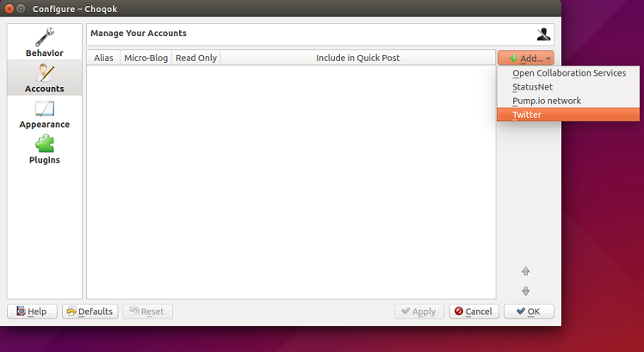Click the user silhouette icon in header
The height and width of the screenshot is (352, 644).
coord(543,34)
